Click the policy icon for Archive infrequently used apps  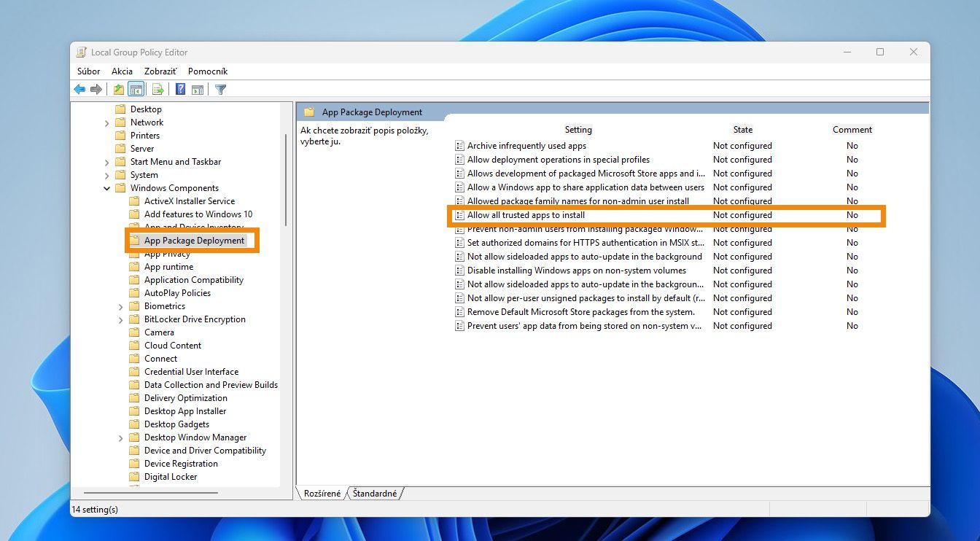tap(459, 146)
